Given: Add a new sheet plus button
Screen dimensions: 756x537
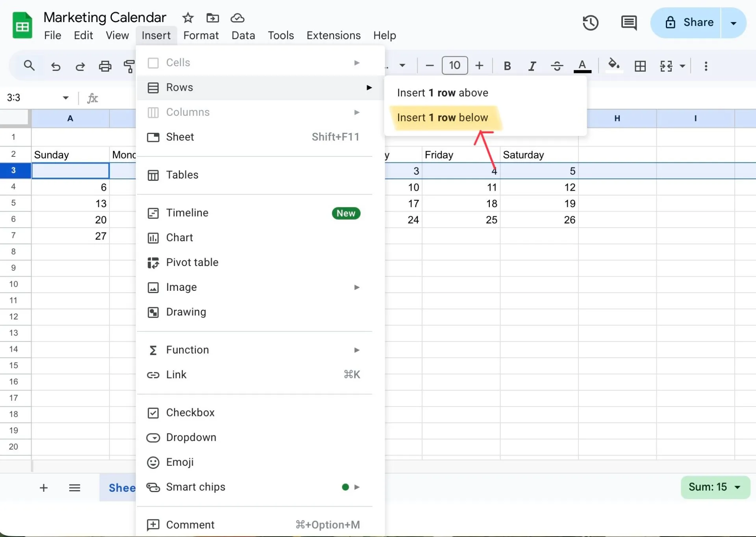Looking at the screenshot, I should coord(44,488).
